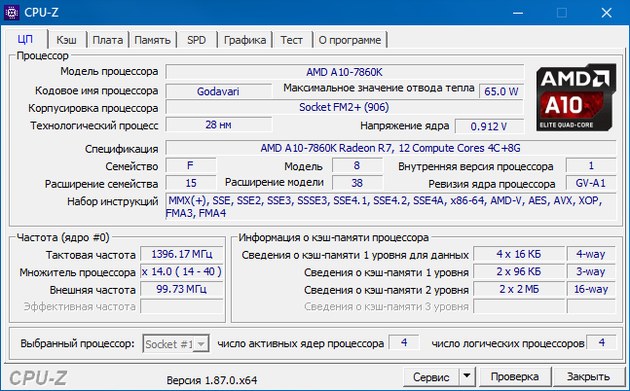Click the extended model value 38
The width and height of the screenshot is (630, 391).
pyautogui.click(x=357, y=183)
